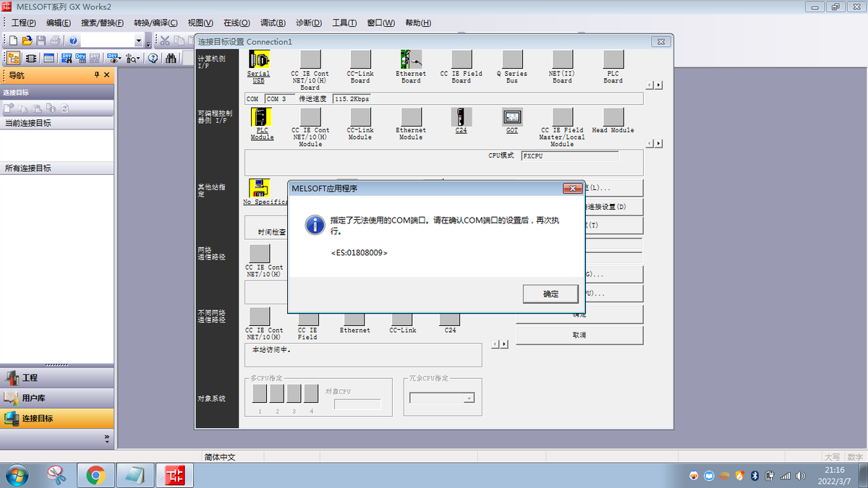Open the 在线(O) menu
This screenshot has width=868, height=488.
point(236,22)
